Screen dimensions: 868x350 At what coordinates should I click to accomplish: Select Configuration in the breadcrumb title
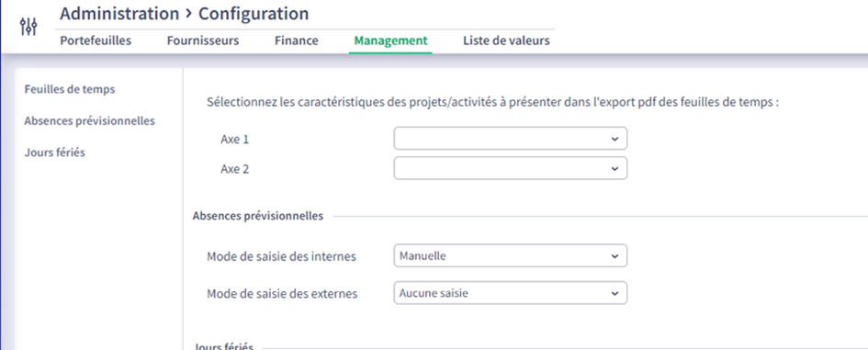(254, 13)
